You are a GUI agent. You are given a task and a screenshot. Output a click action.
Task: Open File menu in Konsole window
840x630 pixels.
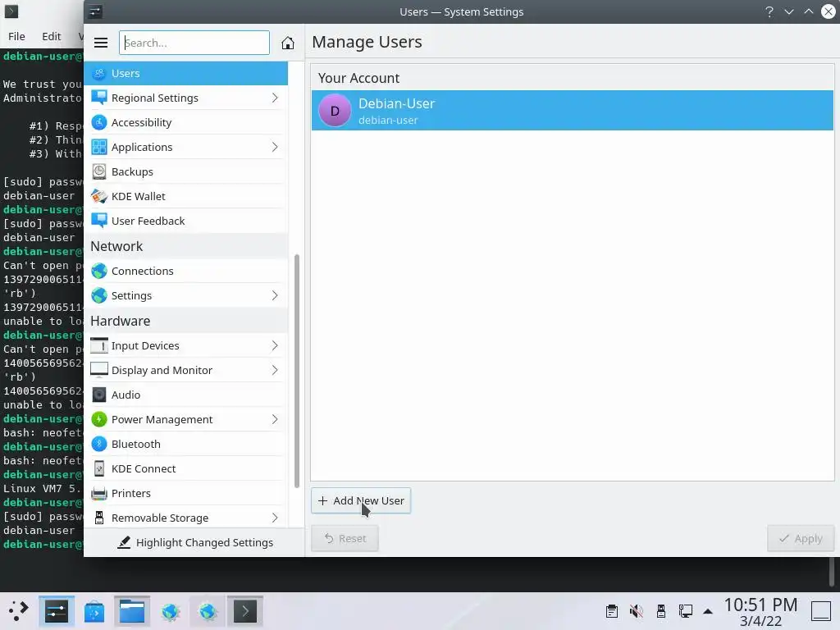(x=16, y=36)
